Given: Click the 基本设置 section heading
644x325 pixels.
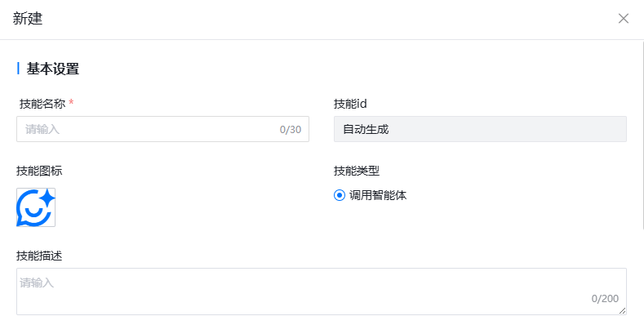Looking at the screenshot, I should [53, 69].
